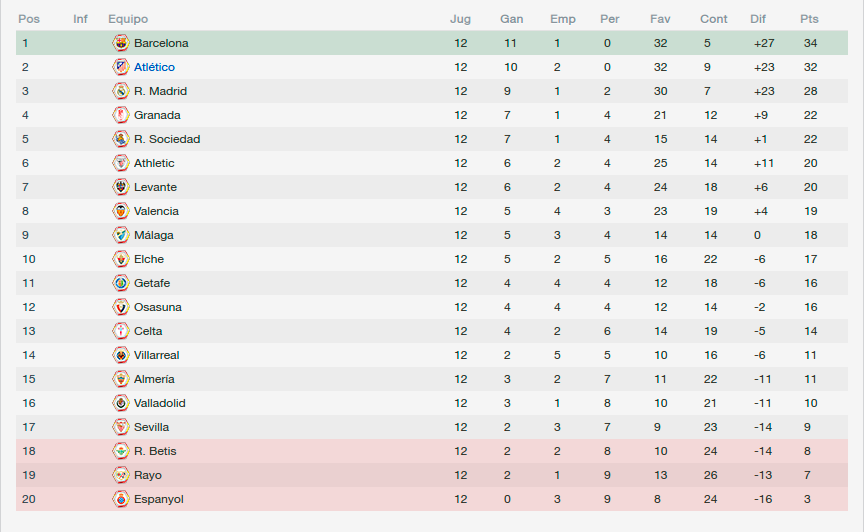The image size is (864, 532).
Task: Open the R. Sociedad team name
Action: pos(167,139)
